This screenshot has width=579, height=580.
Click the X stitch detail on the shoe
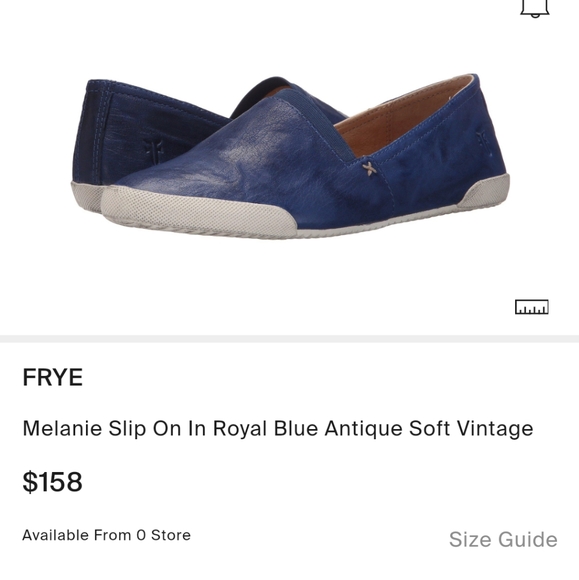point(369,168)
